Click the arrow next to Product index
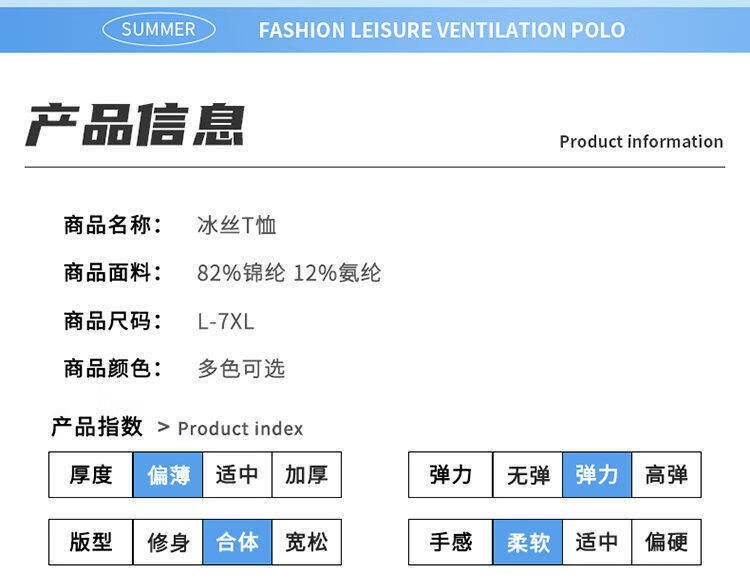750x582 pixels. (163, 427)
